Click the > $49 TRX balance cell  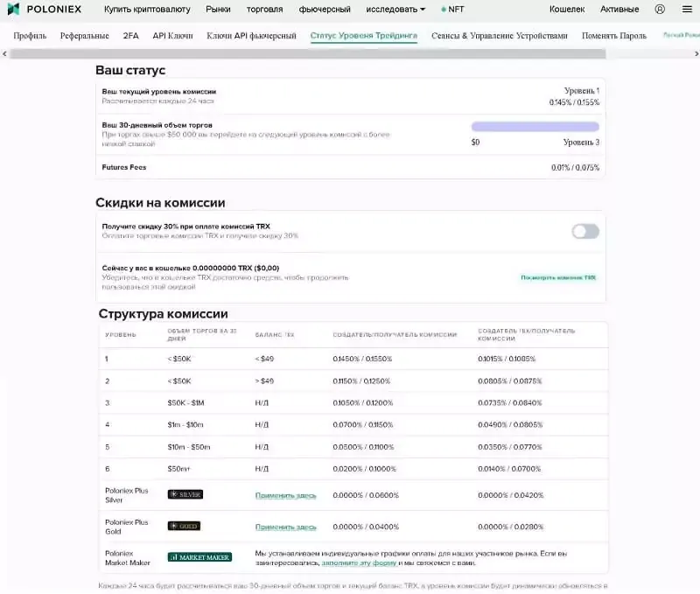pos(264,381)
